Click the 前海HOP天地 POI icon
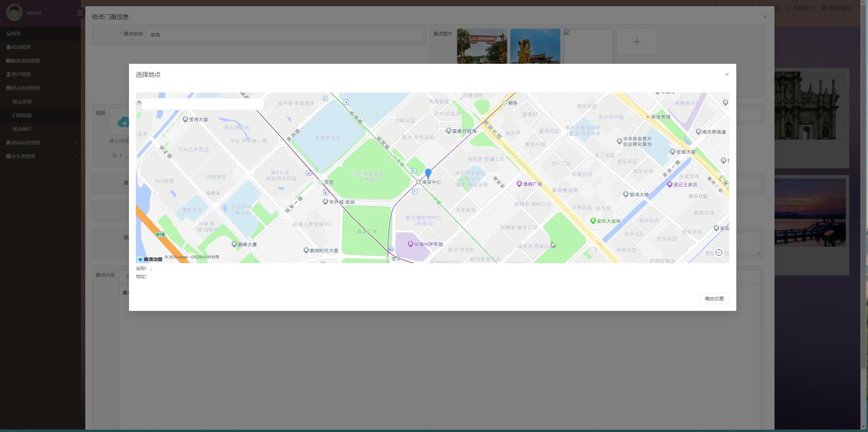This screenshot has width=868, height=432. [410, 244]
